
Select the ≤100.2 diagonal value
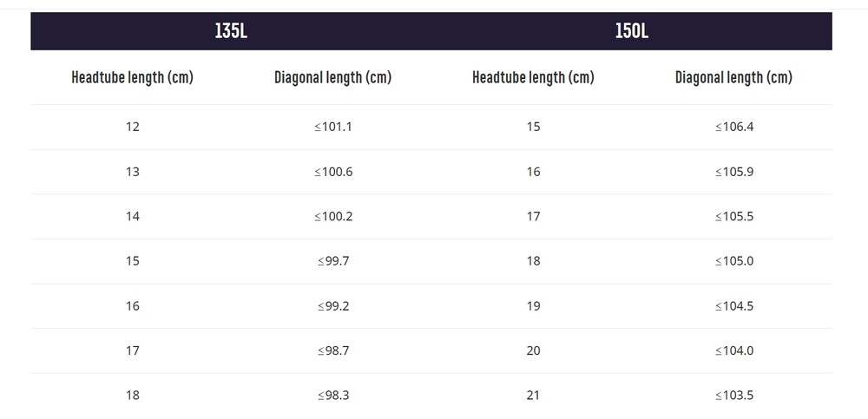tap(333, 217)
